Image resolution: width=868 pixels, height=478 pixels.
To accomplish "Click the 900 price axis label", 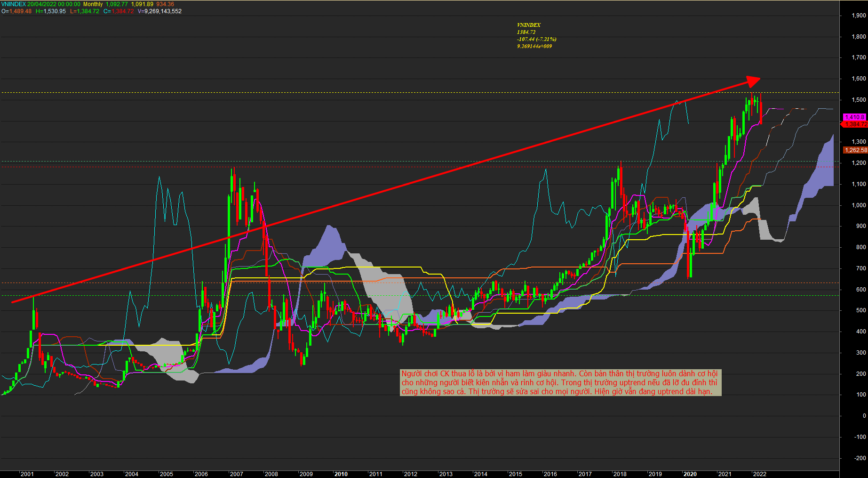I will click(861, 226).
